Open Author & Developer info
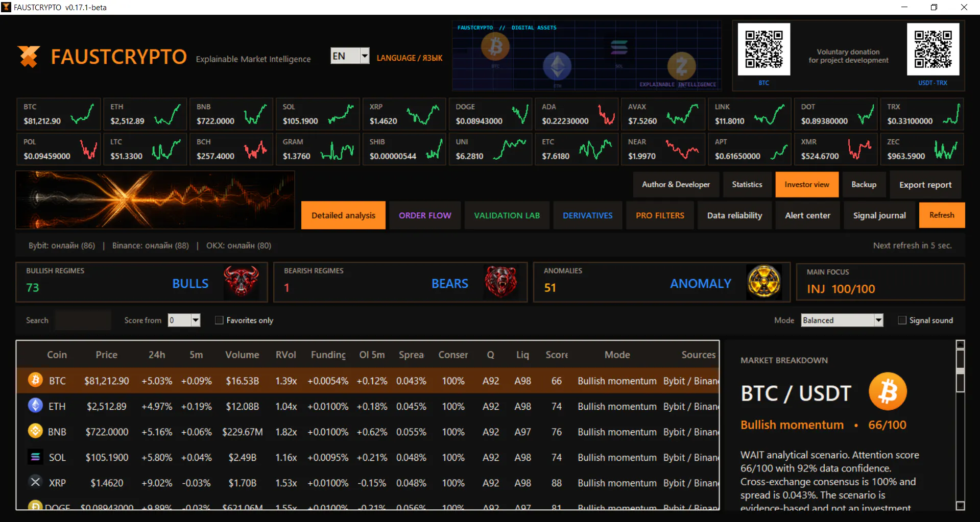Viewport: 980px width, 522px height. 676,184
